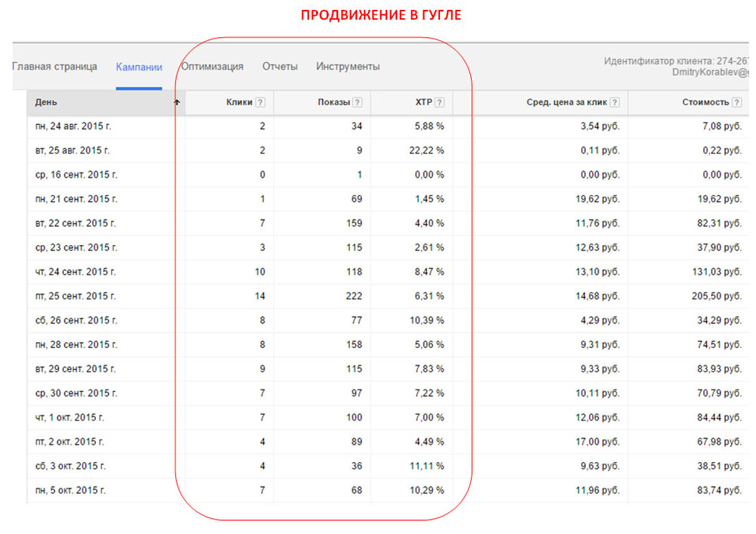Viewport: 756px width, 534px height.
Task: Toggle sort arrow in День column
Action: pyautogui.click(x=177, y=102)
